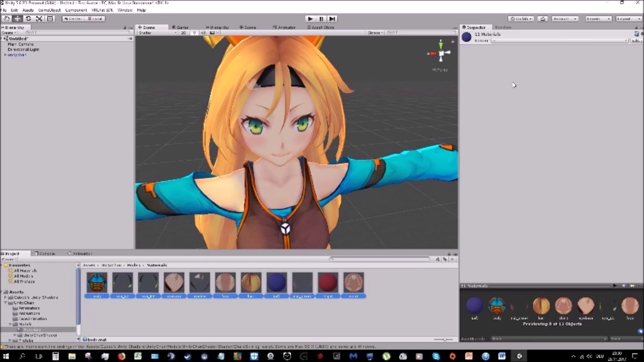The image size is (644, 362).
Task: Open the Windows Start menu
Action: 7,356
